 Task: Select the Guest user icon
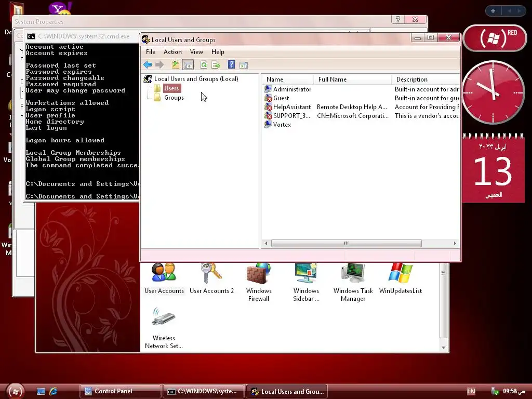pyautogui.click(x=268, y=98)
